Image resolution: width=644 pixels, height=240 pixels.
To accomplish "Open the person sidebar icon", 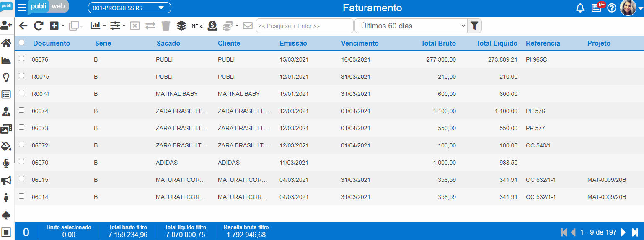I will [6, 112].
